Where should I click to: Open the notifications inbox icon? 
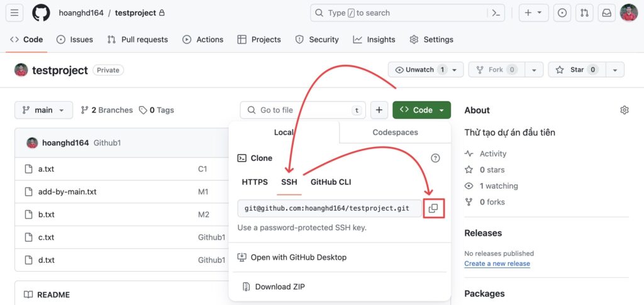click(x=607, y=13)
